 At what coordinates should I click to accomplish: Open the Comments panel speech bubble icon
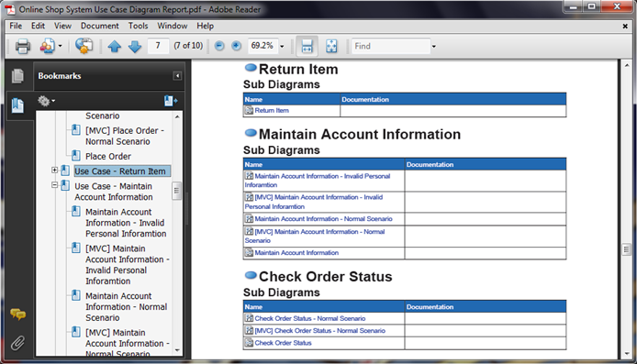pos(17,314)
